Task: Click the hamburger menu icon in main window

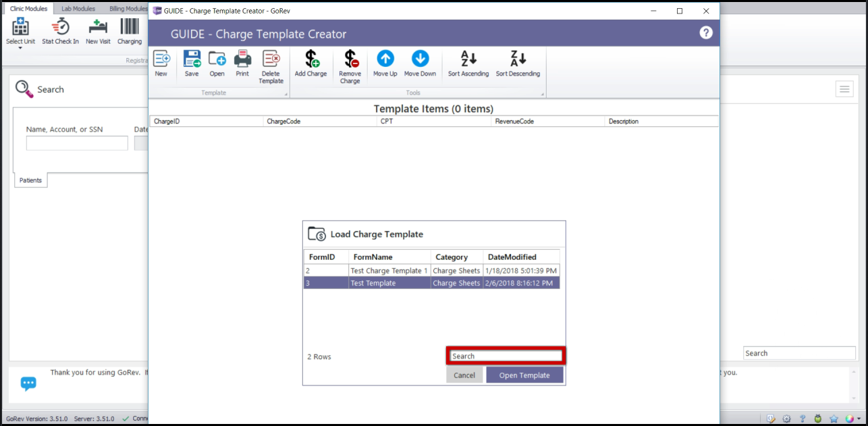Action: [x=844, y=89]
